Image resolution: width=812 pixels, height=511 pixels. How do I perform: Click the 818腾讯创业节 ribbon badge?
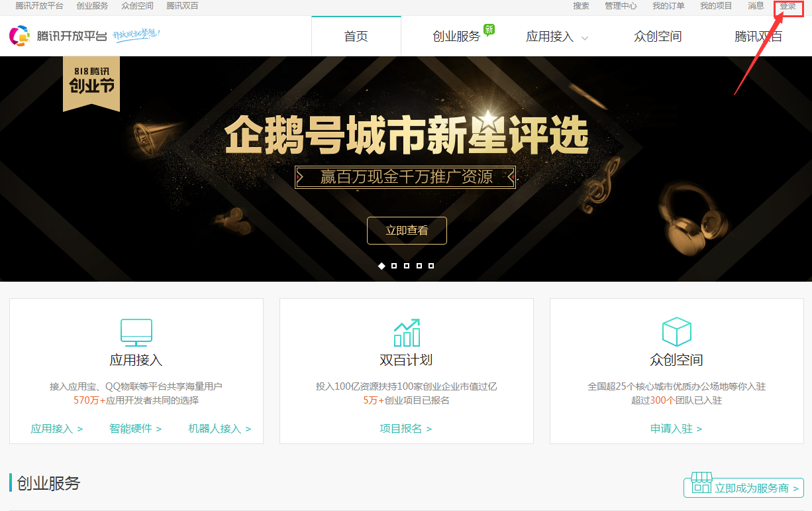[x=91, y=83]
